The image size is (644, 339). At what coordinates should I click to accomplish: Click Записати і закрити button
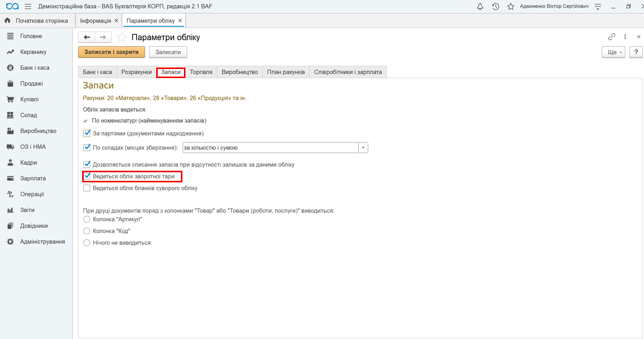[x=111, y=52]
